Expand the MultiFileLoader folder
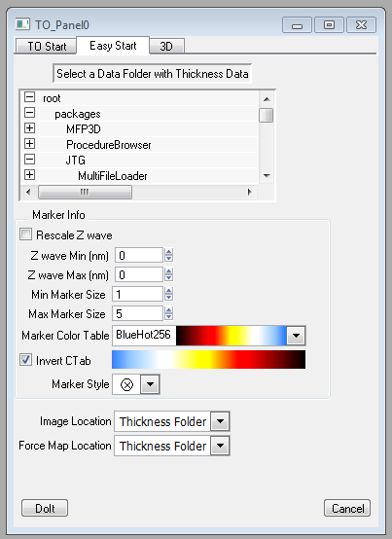Viewport: 392px width, 539px height. pos(29,174)
